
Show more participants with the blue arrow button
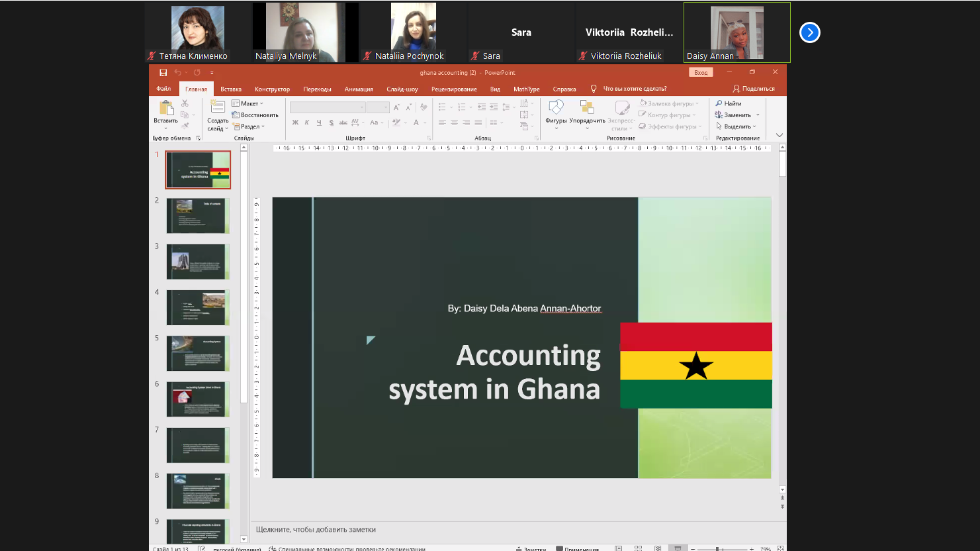coord(809,32)
